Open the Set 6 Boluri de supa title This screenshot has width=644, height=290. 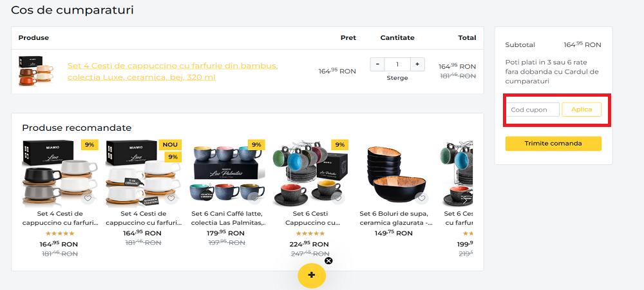tap(396, 218)
